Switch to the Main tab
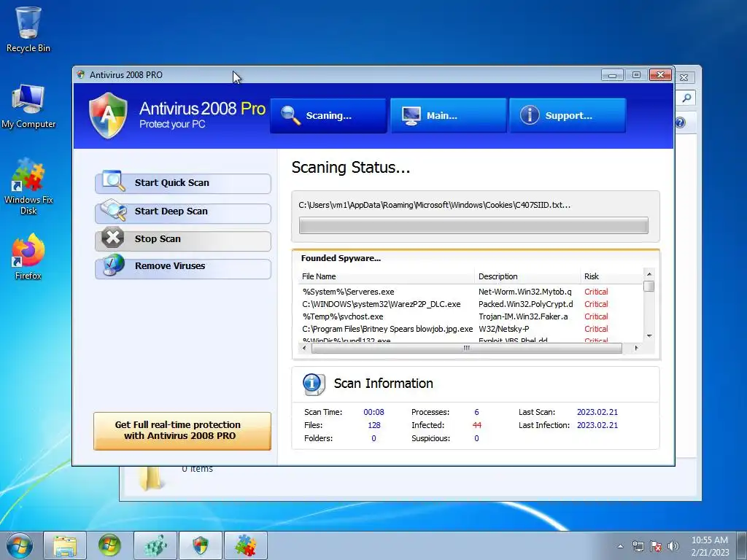This screenshot has height=560, width=747. pos(449,116)
